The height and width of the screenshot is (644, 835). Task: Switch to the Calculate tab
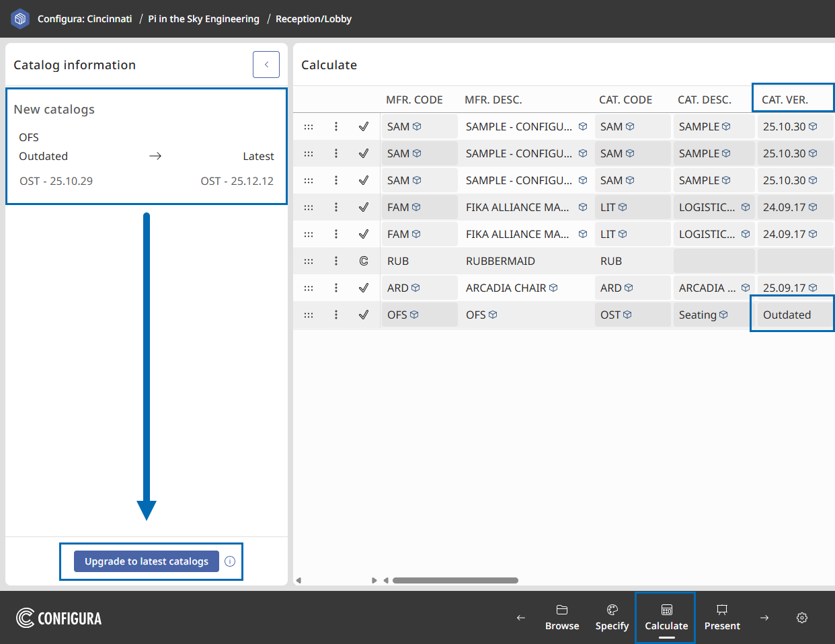pos(666,618)
